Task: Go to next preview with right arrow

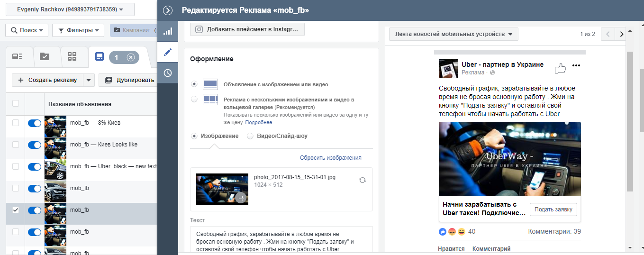Action: pyautogui.click(x=621, y=34)
